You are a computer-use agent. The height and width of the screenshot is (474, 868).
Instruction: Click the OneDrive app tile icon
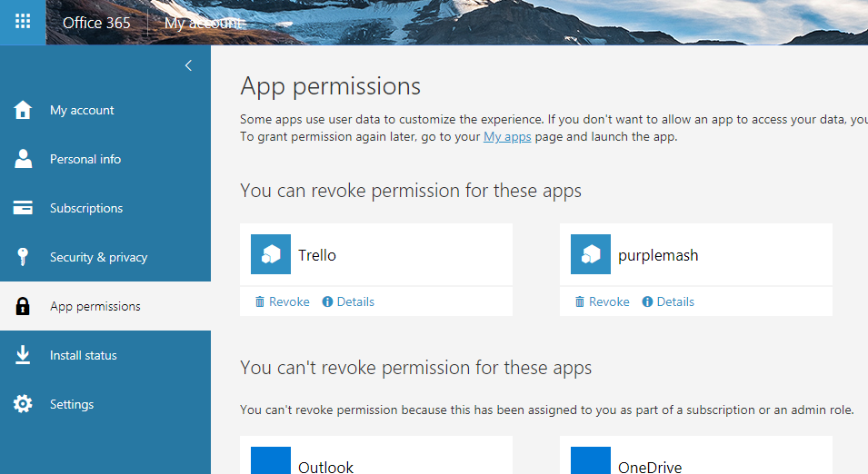591,460
